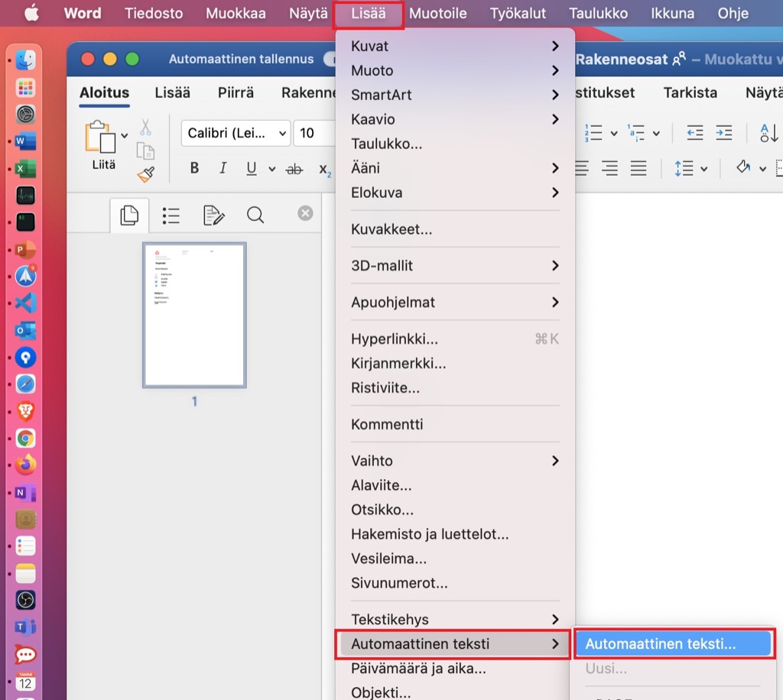Close the navigation sidebar with X icon
The image size is (783, 700).
click(305, 213)
